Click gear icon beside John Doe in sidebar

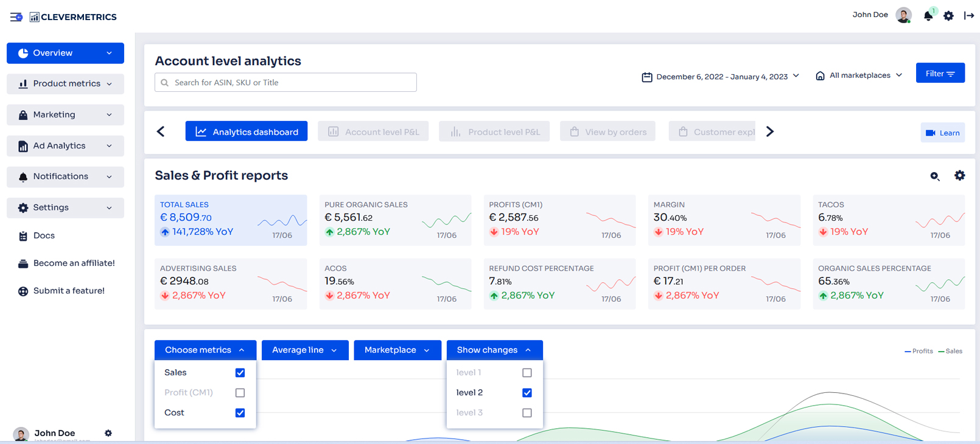click(108, 433)
